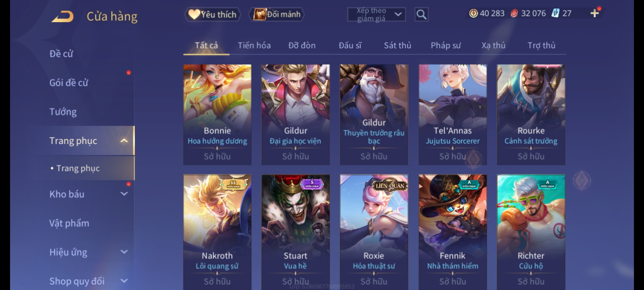Expand the Shop quy đổi section
644x290 pixels.
[x=124, y=281]
